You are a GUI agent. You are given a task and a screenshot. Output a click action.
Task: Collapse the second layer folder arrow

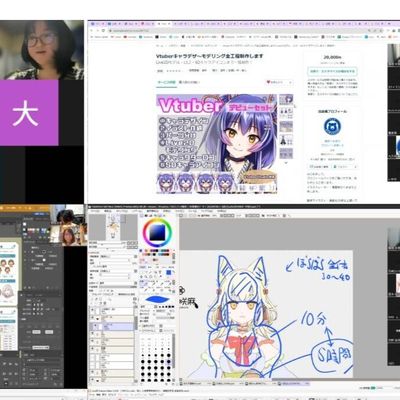(98, 319)
